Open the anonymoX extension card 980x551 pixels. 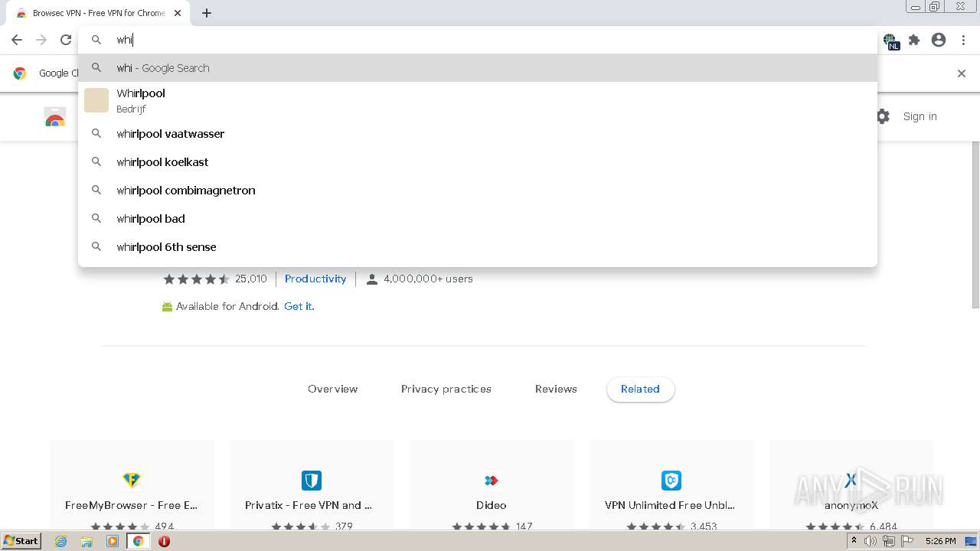point(851,485)
